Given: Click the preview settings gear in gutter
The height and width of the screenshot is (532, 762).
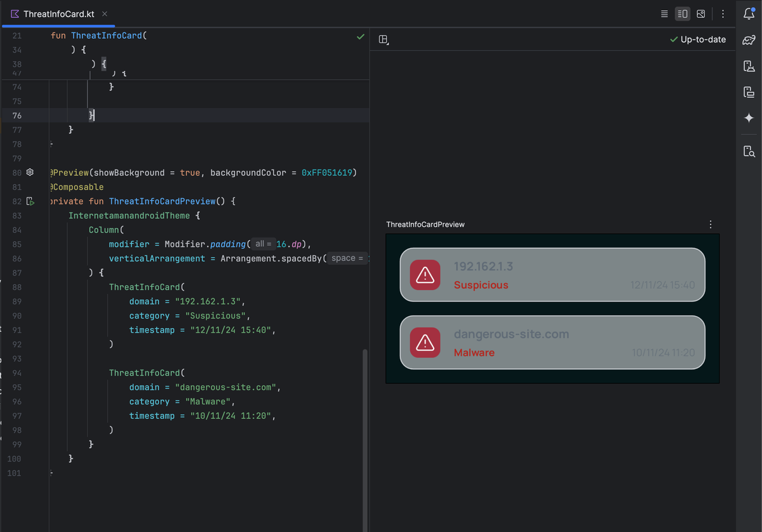Looking at the screenshot, I should 30,173.
